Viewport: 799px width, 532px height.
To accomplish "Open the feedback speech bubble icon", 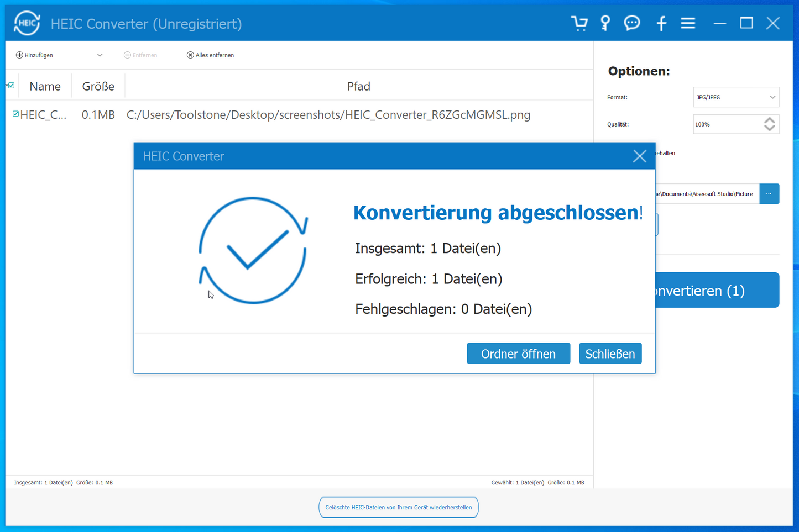I will pyautogui.click(x=632, y=23).
